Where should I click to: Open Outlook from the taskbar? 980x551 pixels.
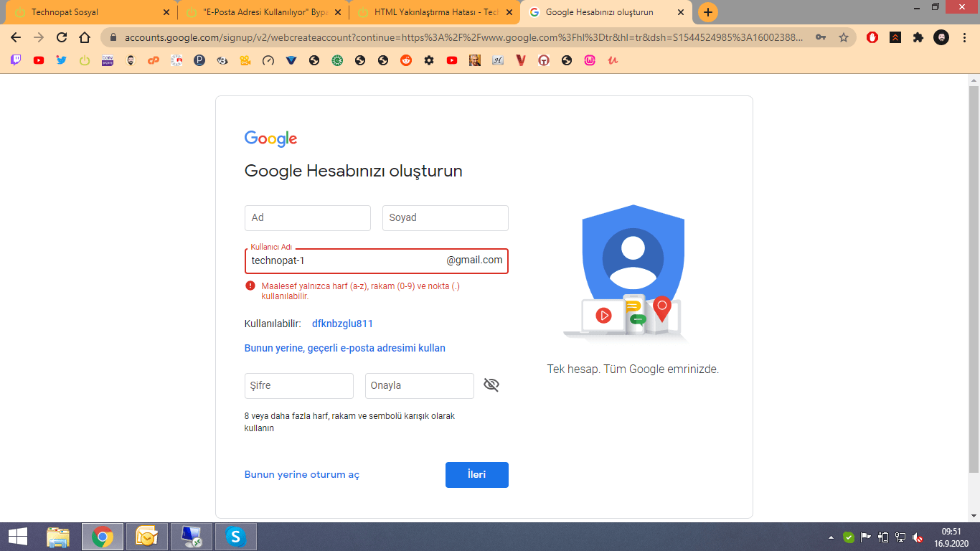[x=146, y=537]
